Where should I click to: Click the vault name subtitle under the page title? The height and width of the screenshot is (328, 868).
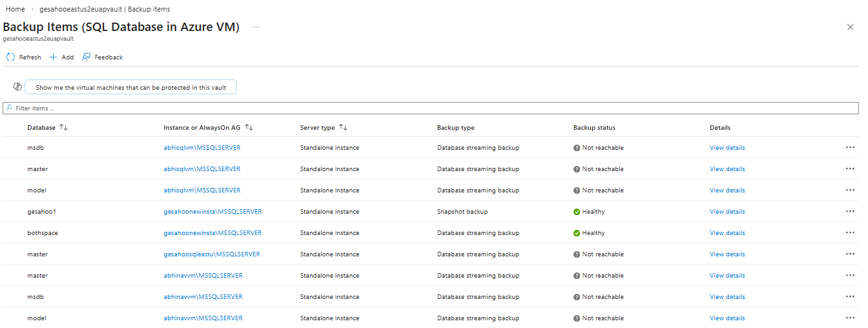click(38, 39)
